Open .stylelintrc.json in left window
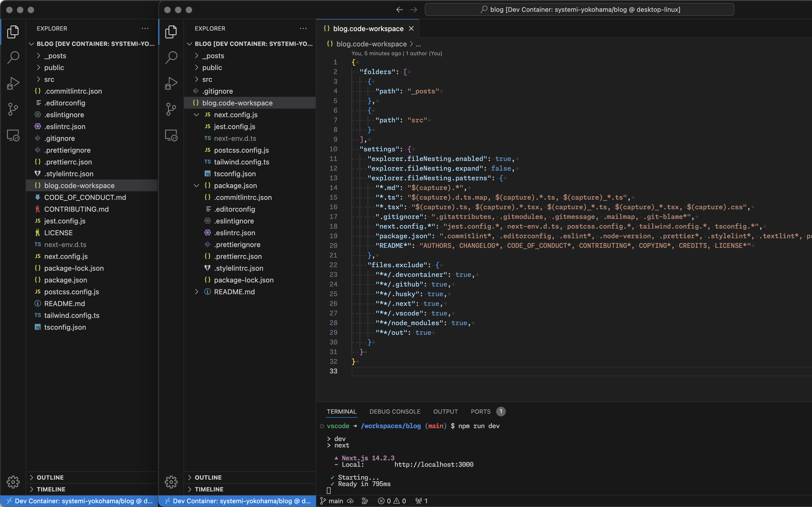Image resolution: width=812 pixels, height=507 pixels. [x=92, y=174]
